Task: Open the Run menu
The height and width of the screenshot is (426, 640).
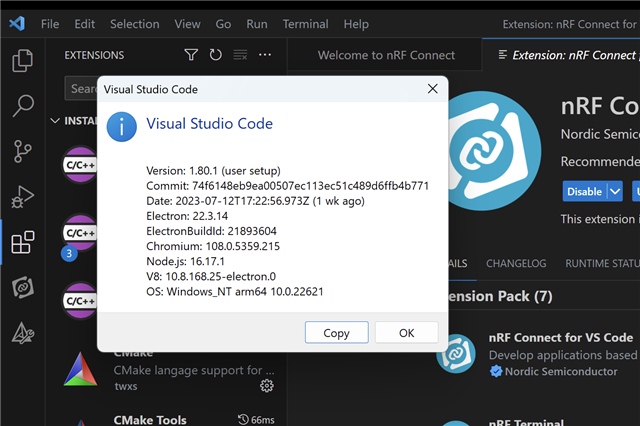Action: (x=257, y=24)
